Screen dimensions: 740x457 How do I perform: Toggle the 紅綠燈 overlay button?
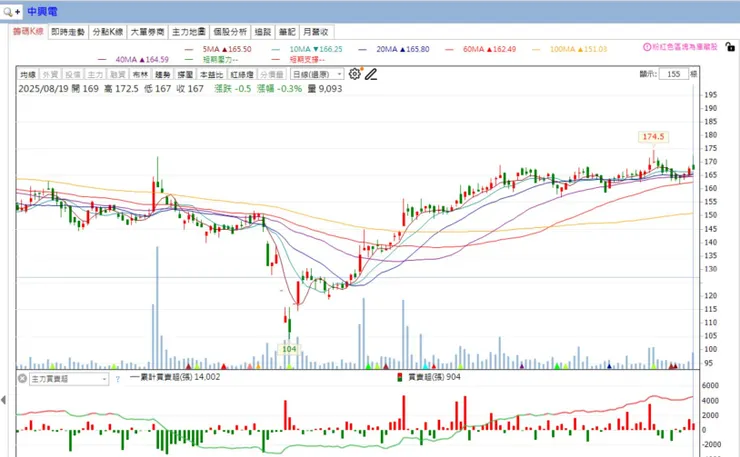[x=242, y=75]
